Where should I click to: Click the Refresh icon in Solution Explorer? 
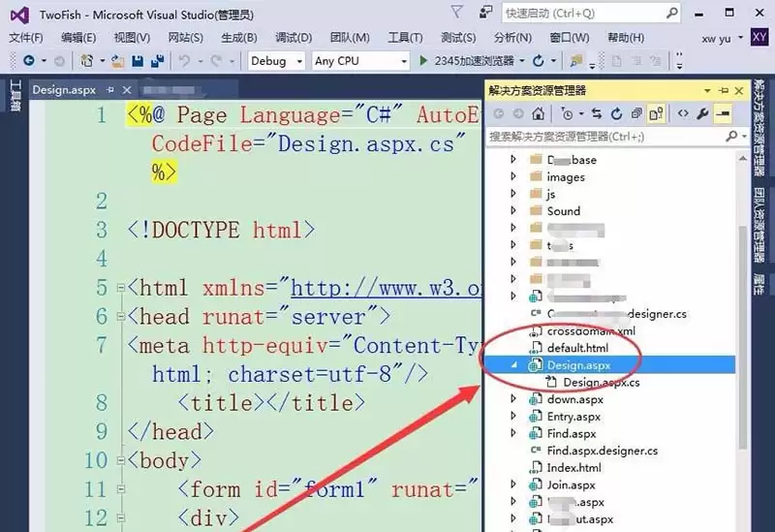[x=617, y=113]
